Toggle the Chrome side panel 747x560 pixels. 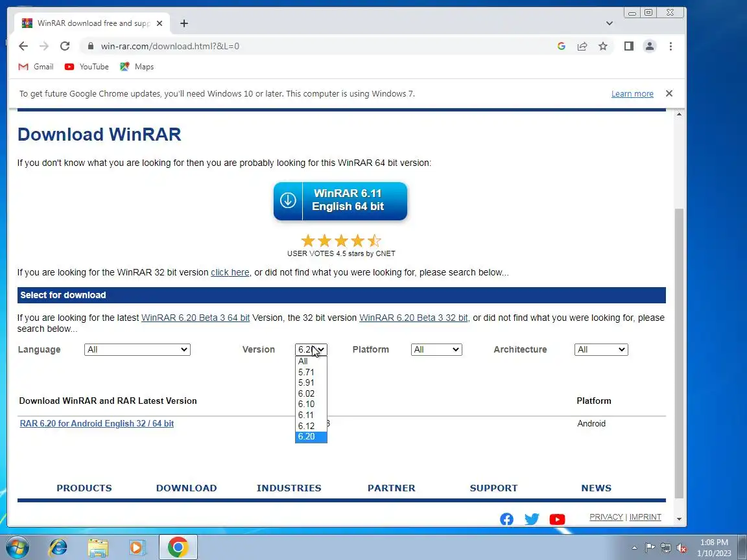tap(629, 46)
